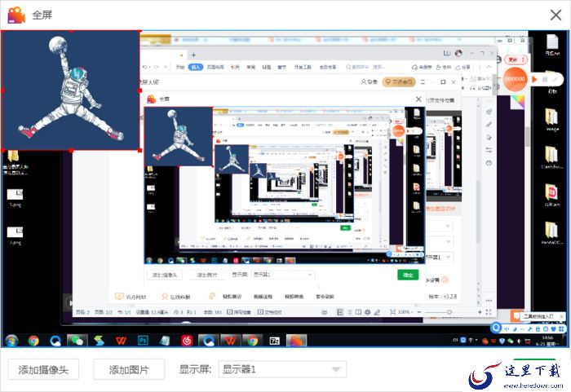571x392 pixels.
Task: Open the 页面布局 tab in previewed WPS window
Action: (215, 67)
